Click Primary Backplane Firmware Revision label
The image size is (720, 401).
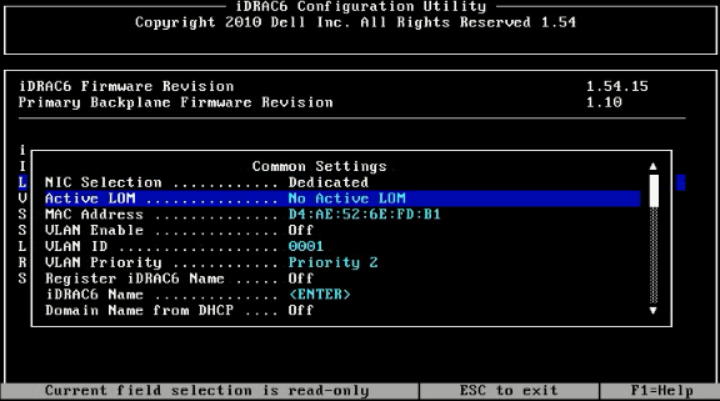point(175,102)
